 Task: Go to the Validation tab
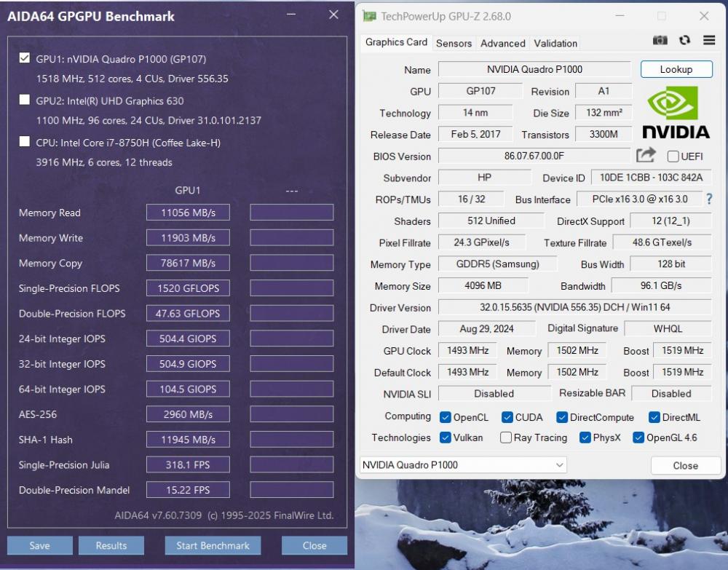tap(555, 43)
